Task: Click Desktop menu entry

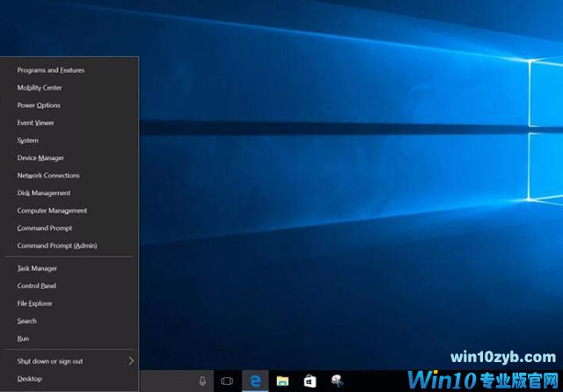Action: point(29,379)
